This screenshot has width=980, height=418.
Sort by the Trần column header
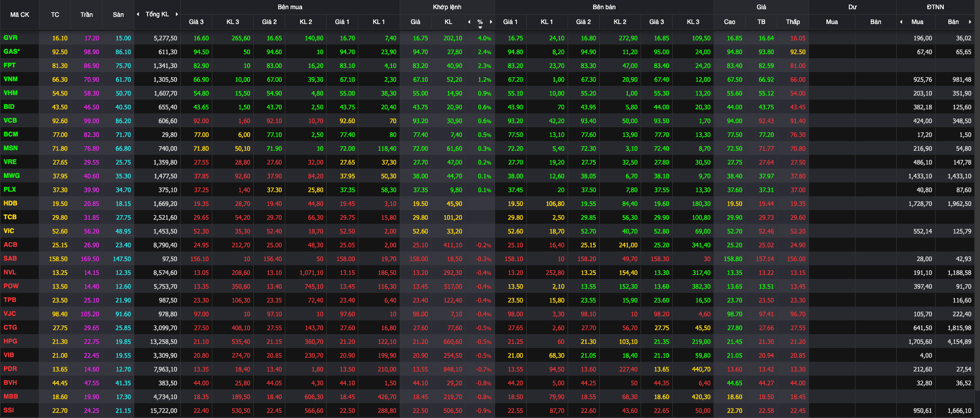coord(87,15)
